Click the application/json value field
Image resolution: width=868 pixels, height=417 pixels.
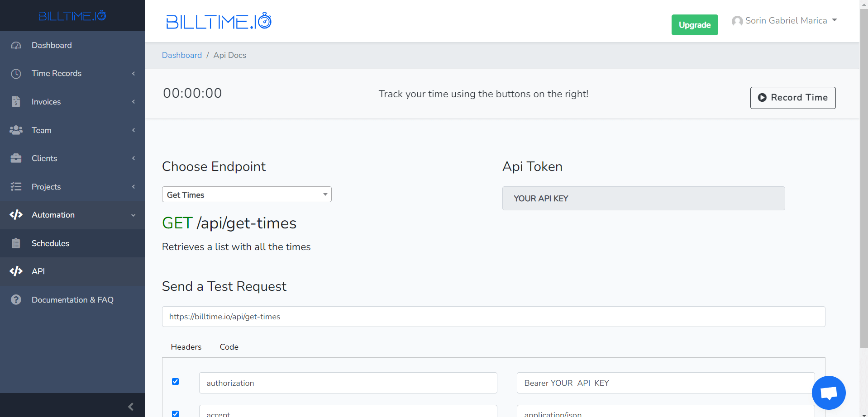(666, 411)
